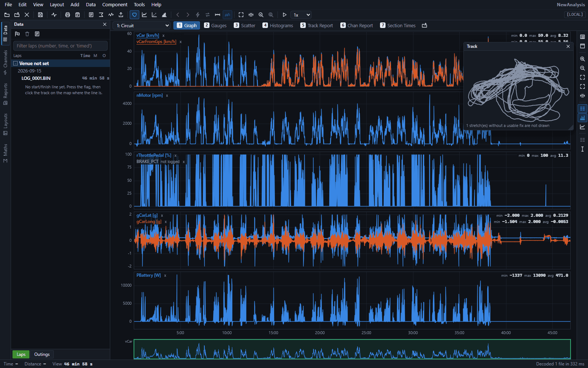The height and width of the screenshot is (368, 588).
Task: Click the lightning bolt toolbar icon
Action: pos(198,15)
